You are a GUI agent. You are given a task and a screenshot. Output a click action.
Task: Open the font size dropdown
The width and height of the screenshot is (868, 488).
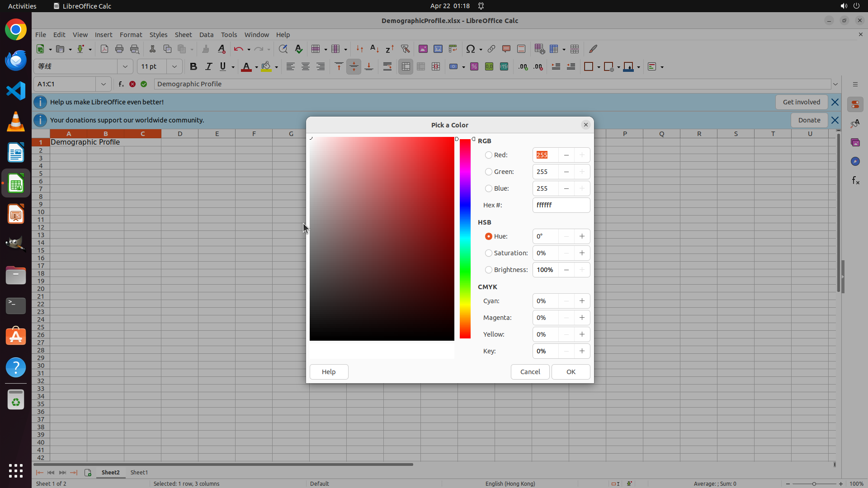click(x=174, y=67)
